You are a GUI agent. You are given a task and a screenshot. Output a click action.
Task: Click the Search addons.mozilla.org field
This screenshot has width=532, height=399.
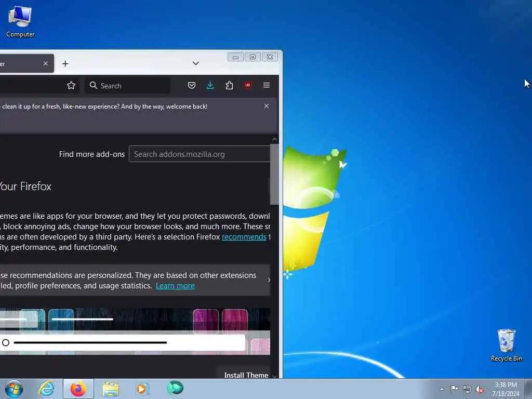click(x=199, y=154)
